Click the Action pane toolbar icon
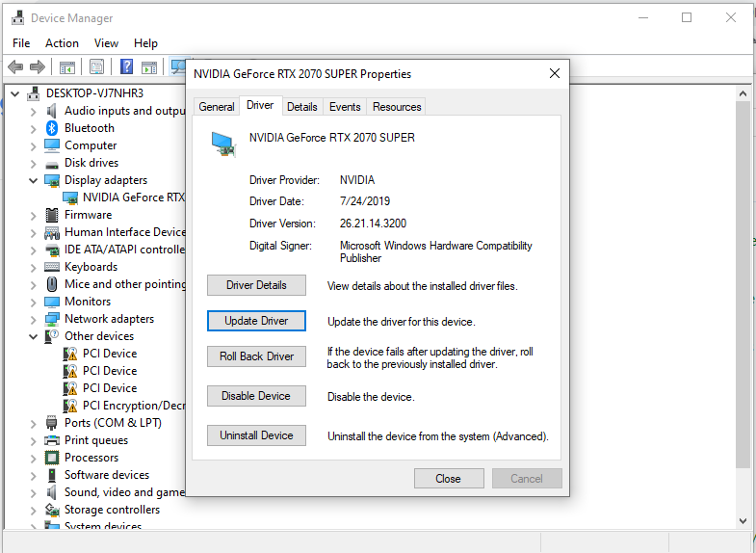 (x=149, y=67)
